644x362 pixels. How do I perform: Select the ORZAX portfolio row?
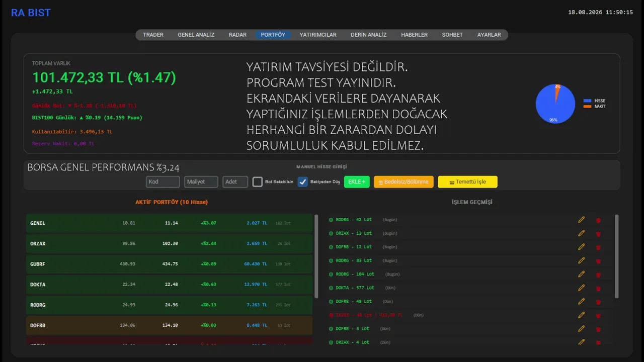coord(169,243)
